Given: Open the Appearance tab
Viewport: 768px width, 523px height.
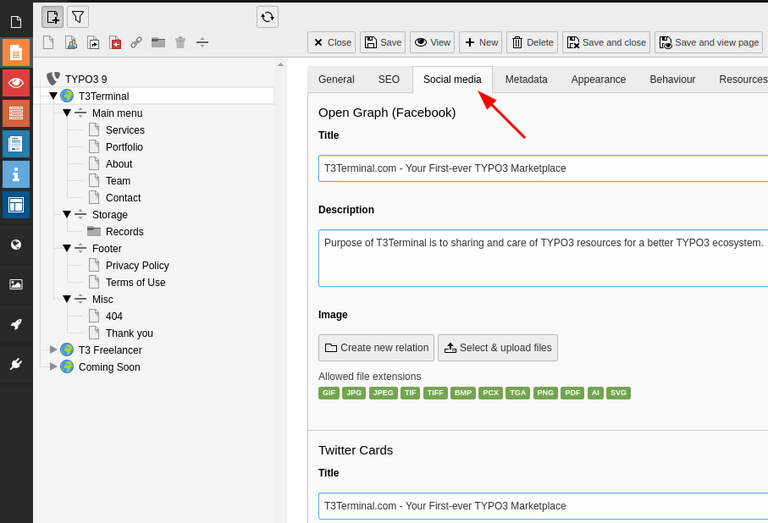Looking at the screenshot, I should [598, 79].
